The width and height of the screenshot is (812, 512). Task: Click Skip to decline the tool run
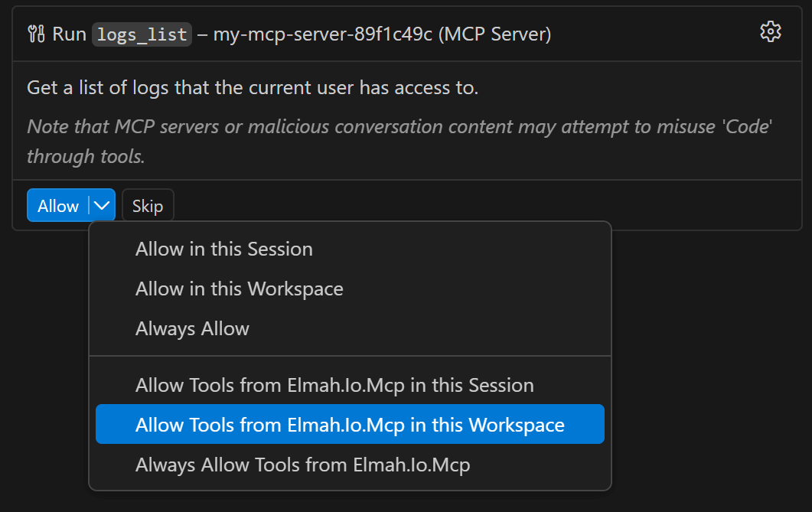[x=148, y=204]
